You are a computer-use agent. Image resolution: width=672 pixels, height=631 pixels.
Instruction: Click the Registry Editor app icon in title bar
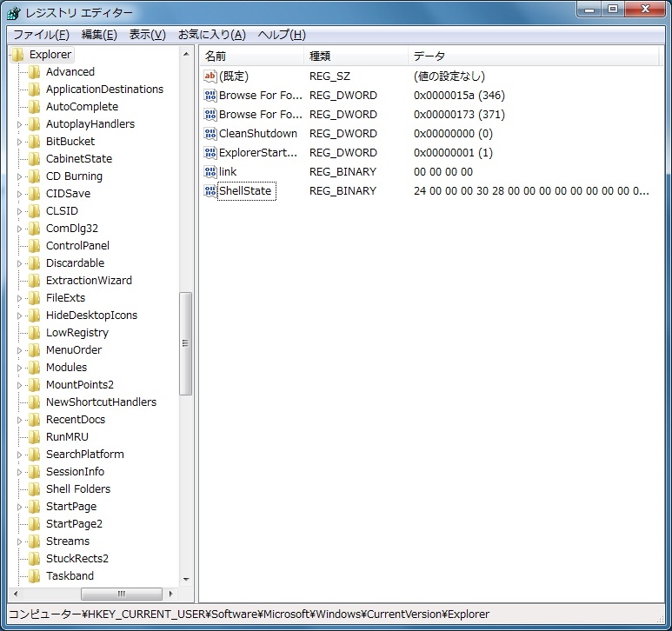click(13, 13)
